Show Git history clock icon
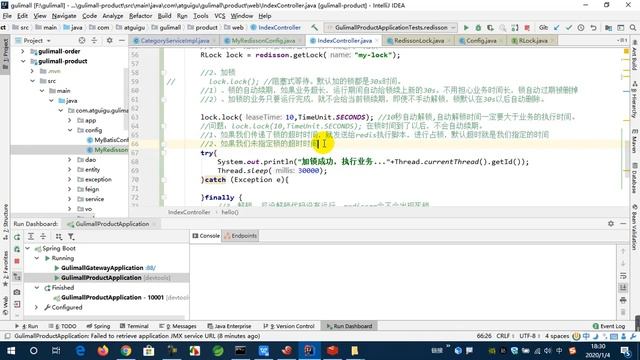640x360 pixels. pyautogui.click(x=581, y=28)
